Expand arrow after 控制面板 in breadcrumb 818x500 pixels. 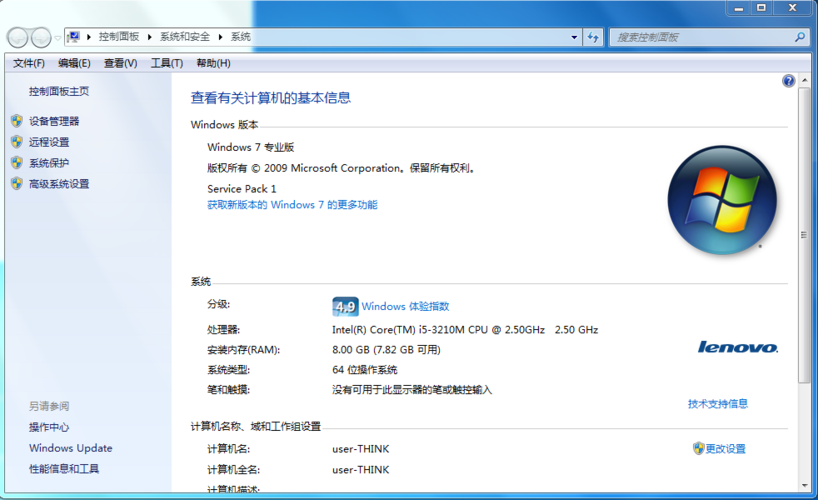pyautogui.click(x=150, y=37)
